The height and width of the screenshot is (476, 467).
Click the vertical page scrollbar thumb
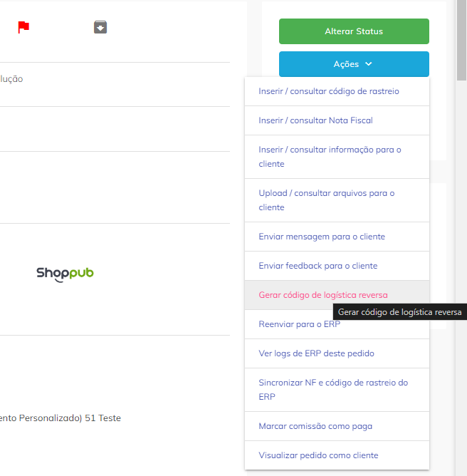pos(461,40)
